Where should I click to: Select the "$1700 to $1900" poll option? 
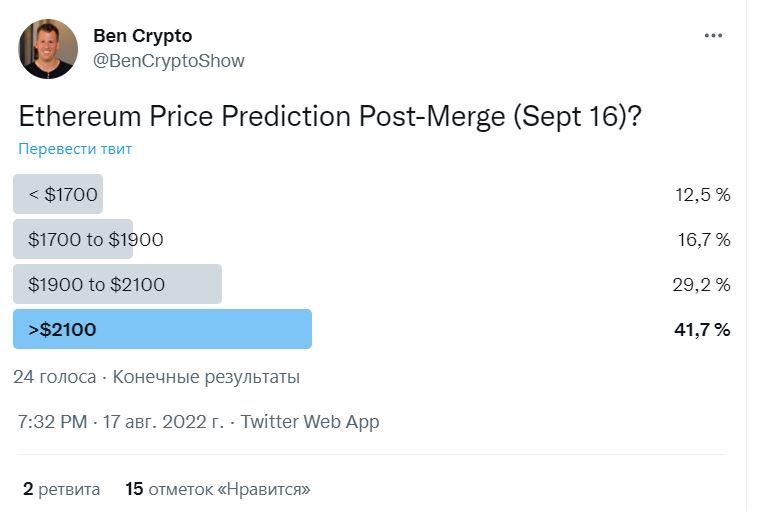coord(93,239)
